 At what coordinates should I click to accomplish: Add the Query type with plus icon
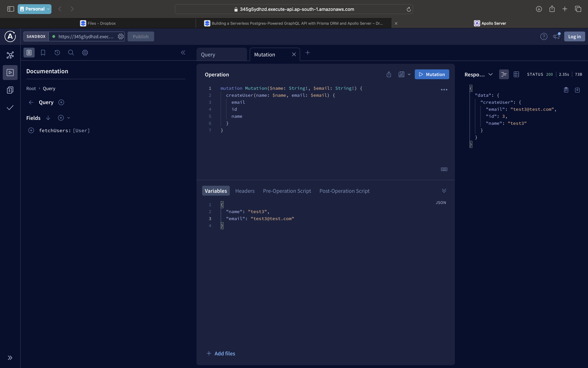click(61, 102)
